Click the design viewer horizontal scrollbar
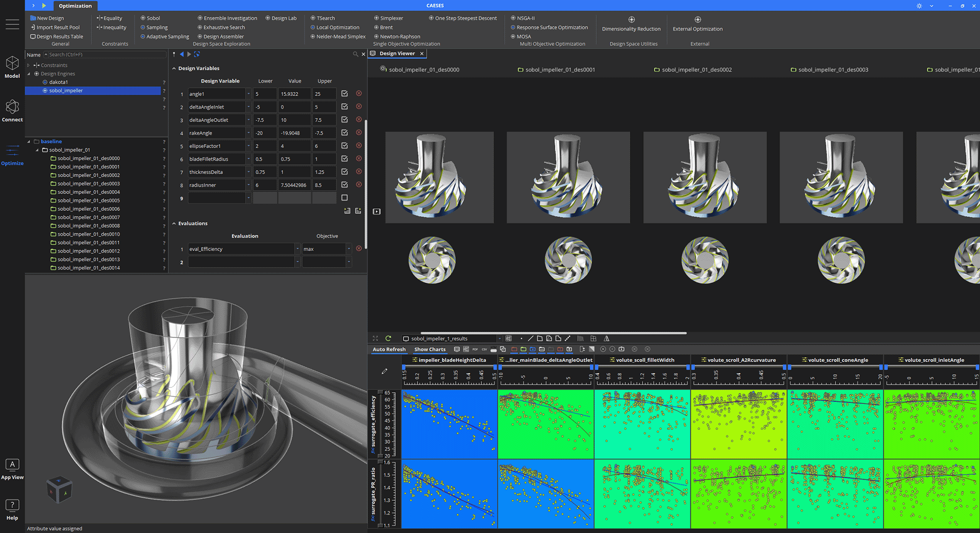The height and width of the screenshot is (533, 980). coord(553,333)
